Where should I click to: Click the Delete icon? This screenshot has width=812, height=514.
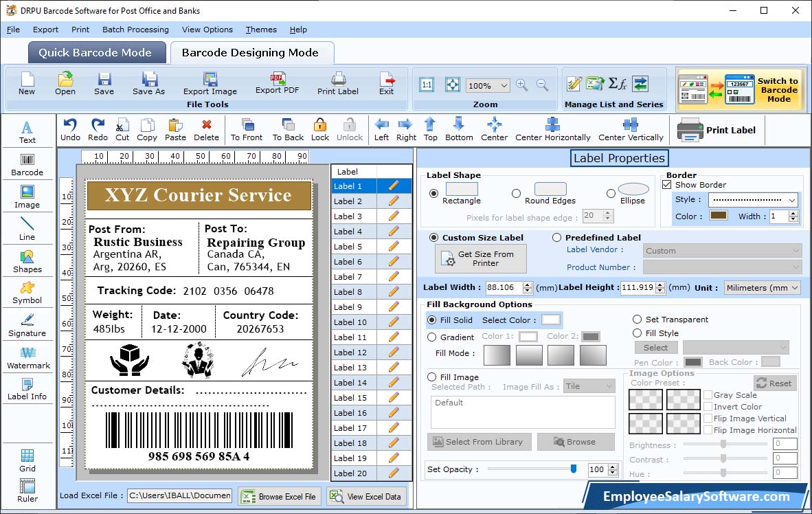pyautogui.click(x=207, y=130)
